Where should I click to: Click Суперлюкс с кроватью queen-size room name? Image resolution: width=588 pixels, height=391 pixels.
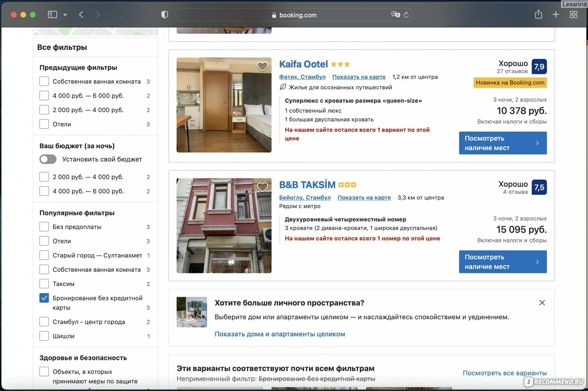(353, 101)
